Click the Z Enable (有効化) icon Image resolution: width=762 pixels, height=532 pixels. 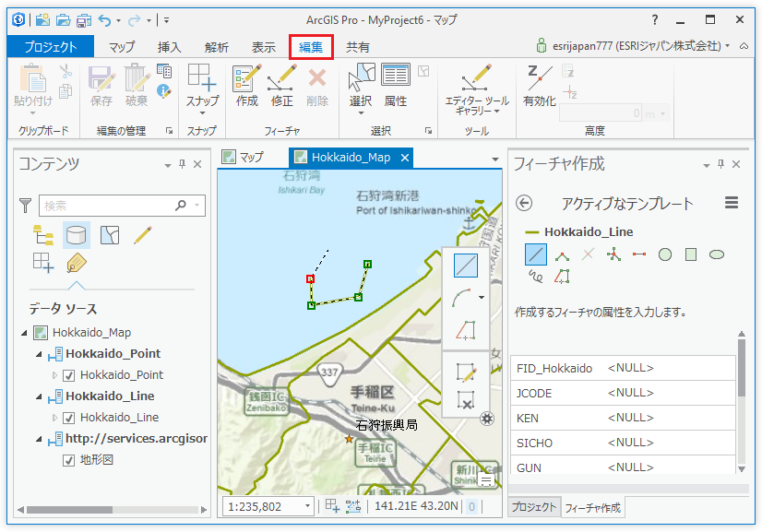click(540, 77)
